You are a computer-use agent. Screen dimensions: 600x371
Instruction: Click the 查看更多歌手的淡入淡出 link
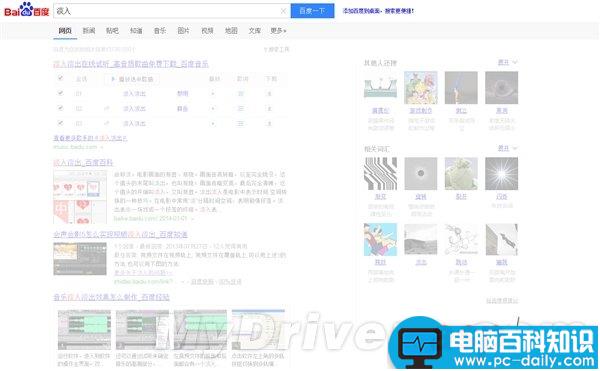click(90, 138)
